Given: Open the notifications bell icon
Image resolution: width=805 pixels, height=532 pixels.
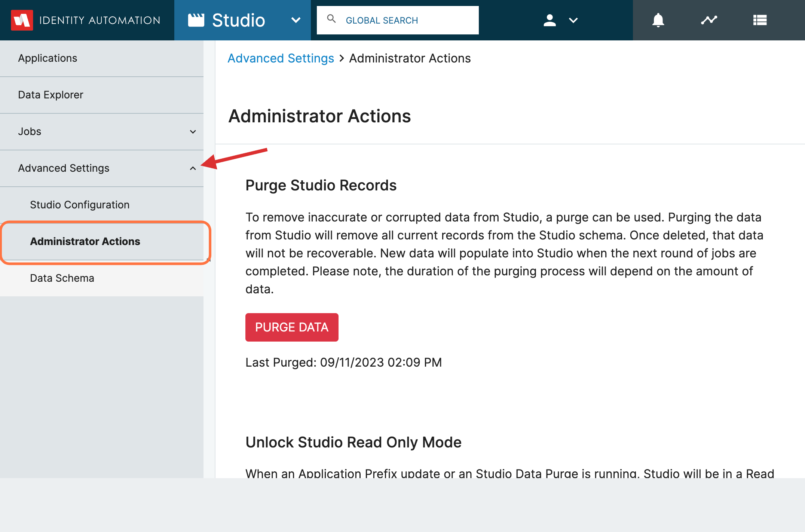Looking at the screenshot, I should tap(658, 20).
